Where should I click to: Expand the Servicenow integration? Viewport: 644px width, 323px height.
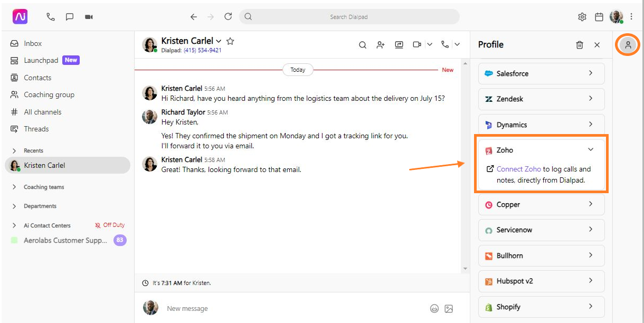[x=542, y=230]
